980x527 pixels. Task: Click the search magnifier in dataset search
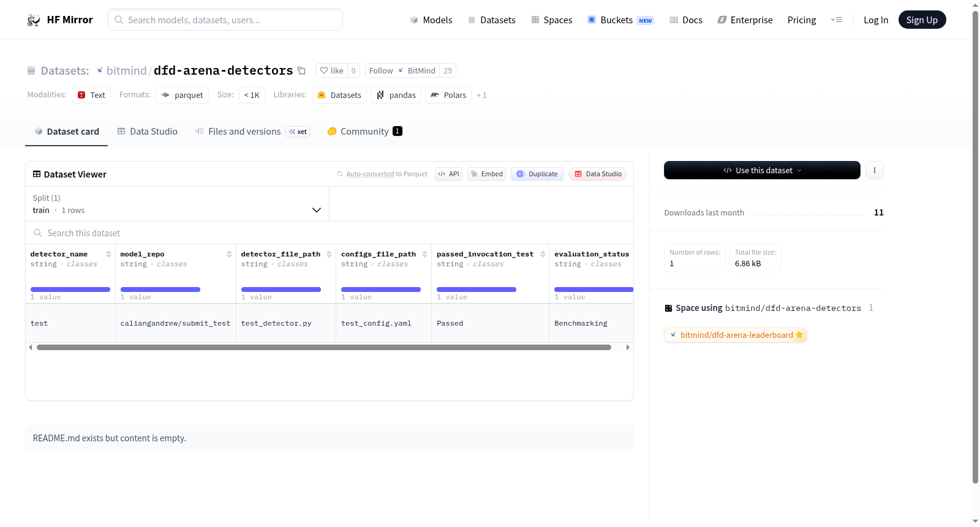38,233
